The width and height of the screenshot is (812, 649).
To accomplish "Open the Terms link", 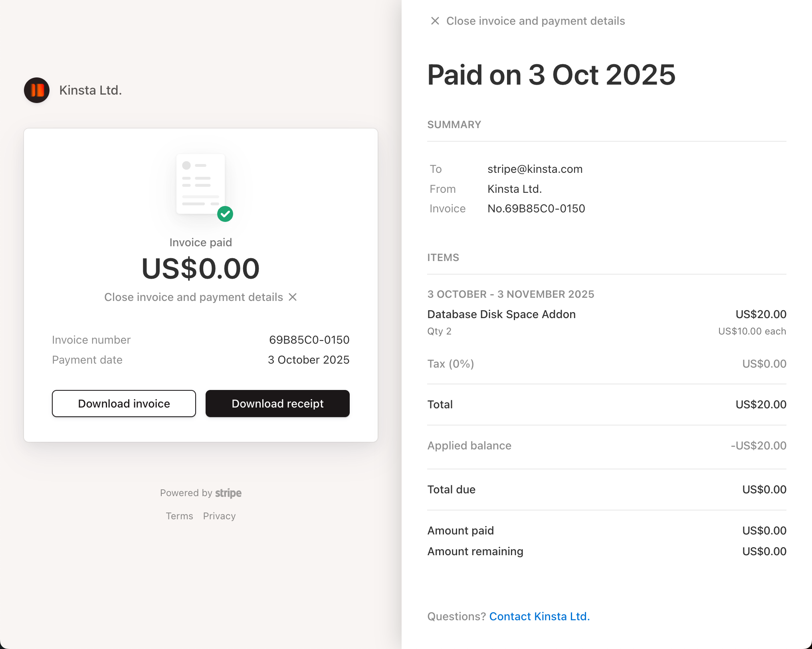I will coord(179,516).
